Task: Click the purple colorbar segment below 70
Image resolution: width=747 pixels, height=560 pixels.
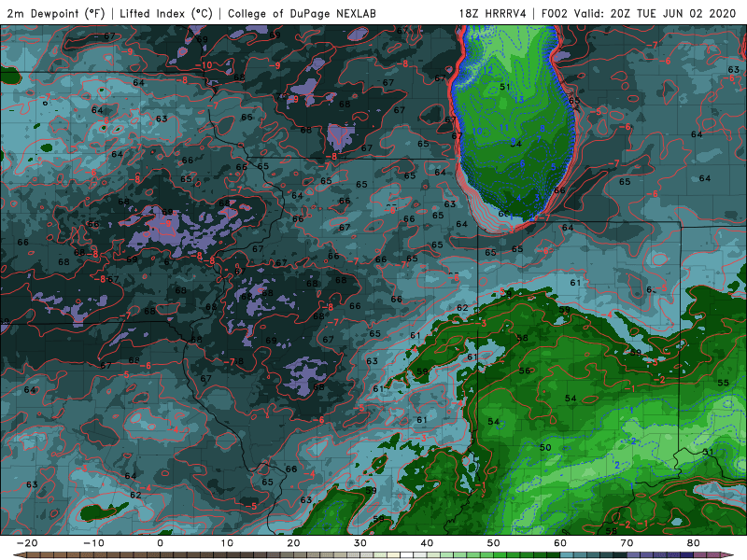Action: [634, 555]
